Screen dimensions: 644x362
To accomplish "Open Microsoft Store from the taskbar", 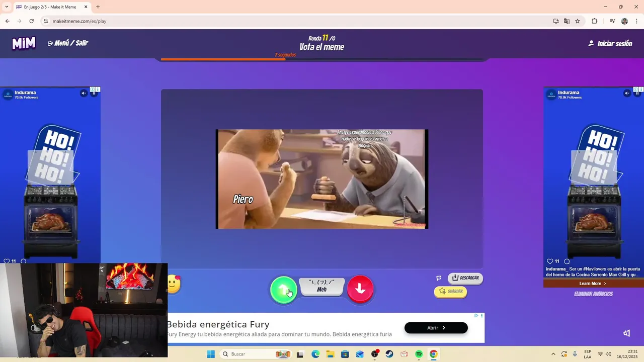I will coord(345,354).
